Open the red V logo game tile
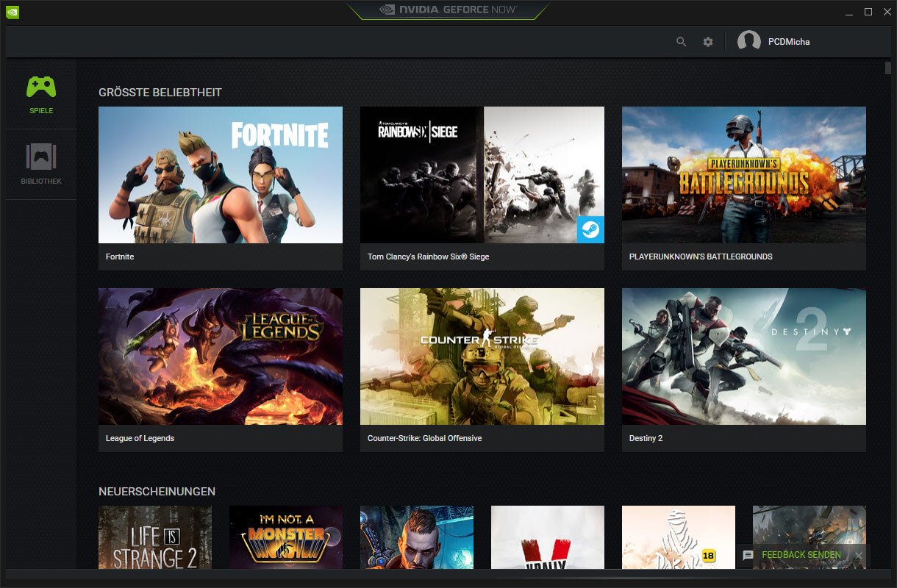Screen dimensions: 897x588 (x=548, y=537)
